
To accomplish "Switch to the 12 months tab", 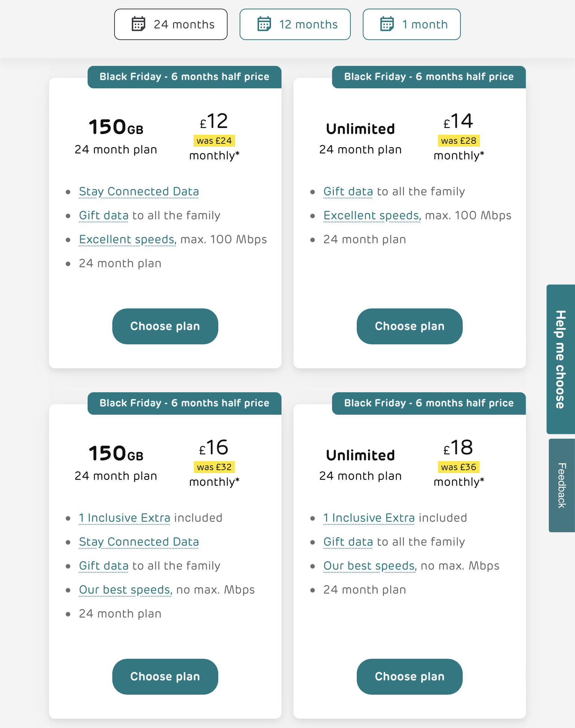I will [295, 24].
